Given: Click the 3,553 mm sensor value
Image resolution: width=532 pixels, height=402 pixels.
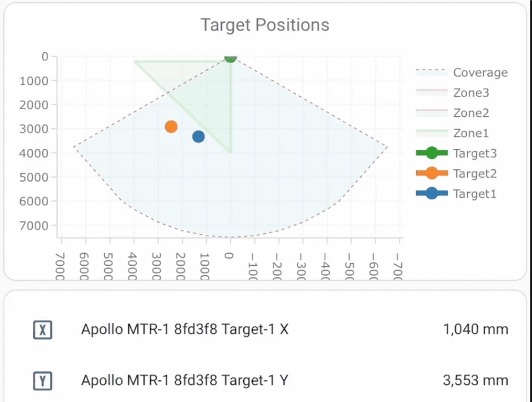Looking at the screenshot, I should [x=475, y=380].
